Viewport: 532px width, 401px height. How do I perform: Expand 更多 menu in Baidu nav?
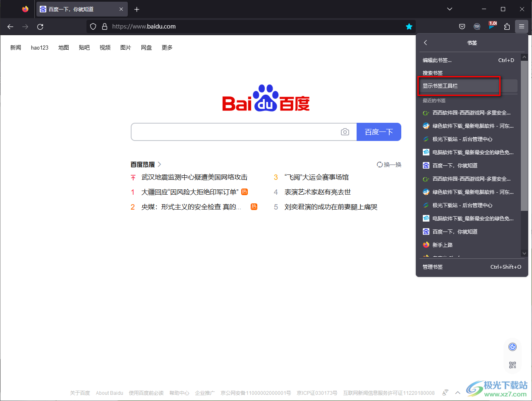[167, 48]
